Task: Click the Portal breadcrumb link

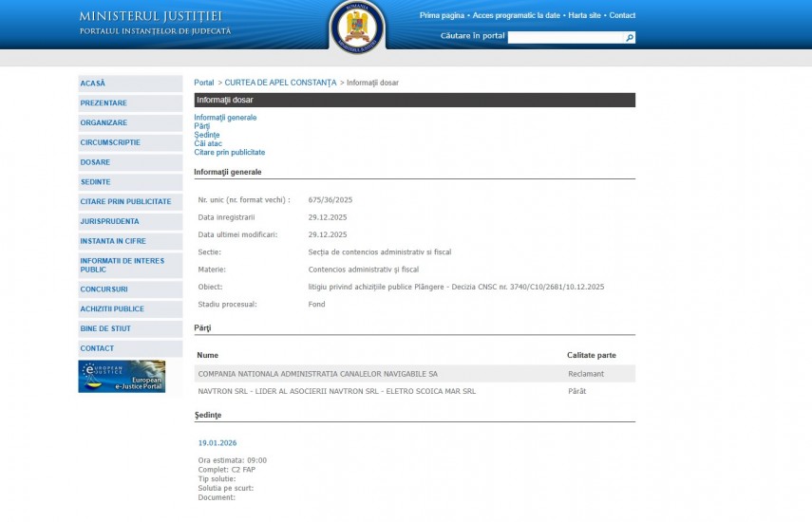Action: coord(204,83)
